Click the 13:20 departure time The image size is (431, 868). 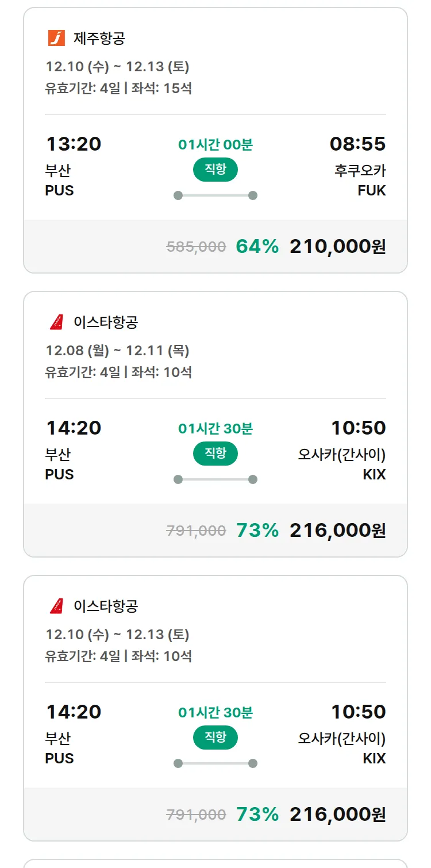[x=74, y=144]
